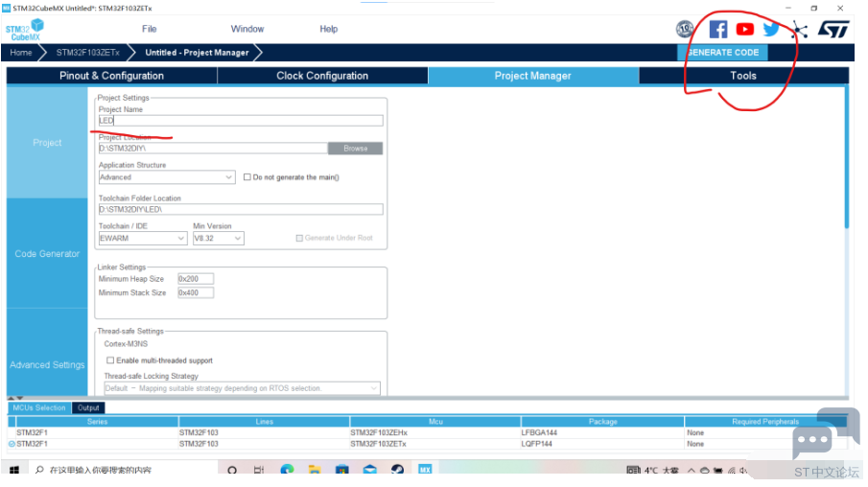Open the Min Version dropdown

tap(218, 238)
